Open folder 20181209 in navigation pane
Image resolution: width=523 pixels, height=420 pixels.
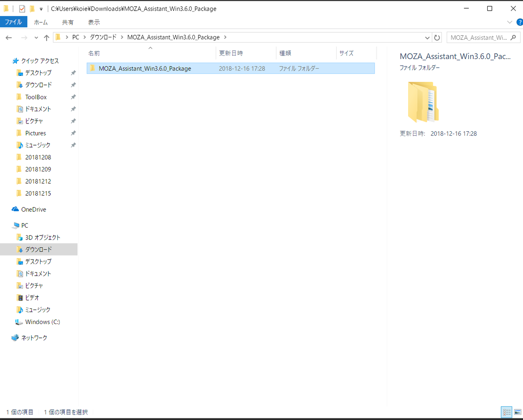pos(38,169)
